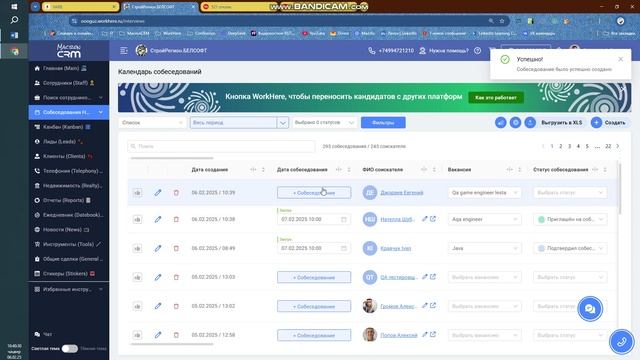The width and height of the screenshot is (640, 360).
Task: Add interview in 05.02.2025 / 13:03 row
Action: coord(314,277)
